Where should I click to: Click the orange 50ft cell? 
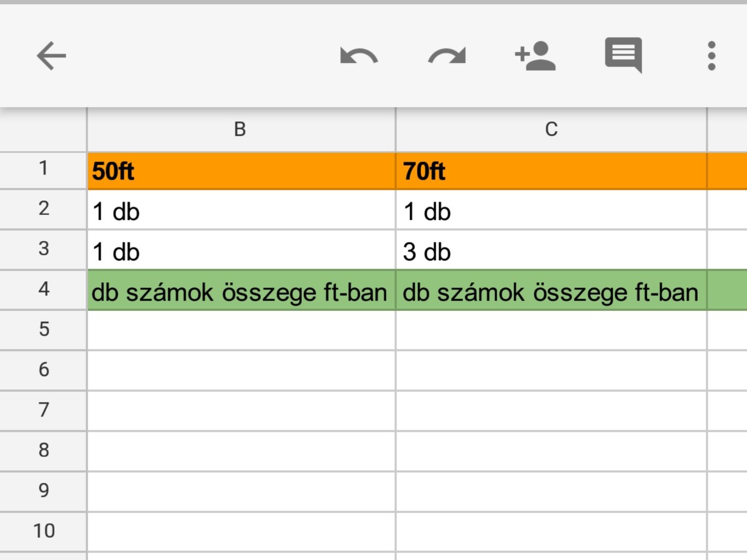[240, 171]
